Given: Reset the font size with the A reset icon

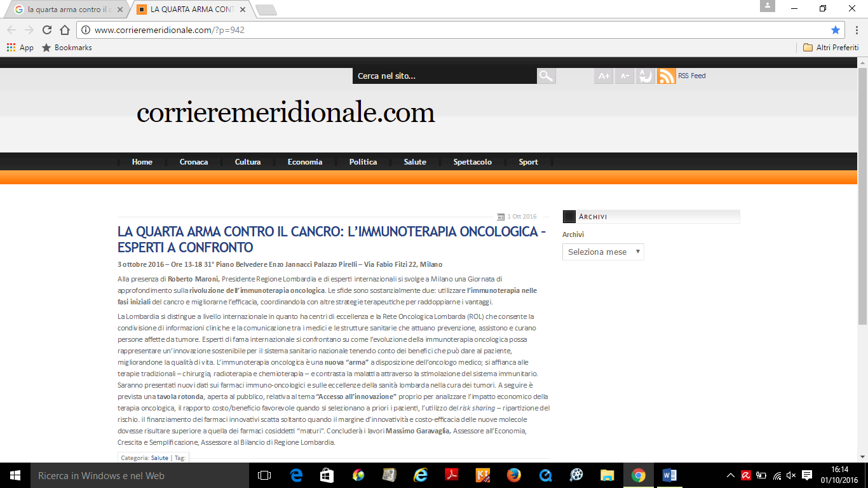Looking at the screenshot, I should [x=646, y=76].
